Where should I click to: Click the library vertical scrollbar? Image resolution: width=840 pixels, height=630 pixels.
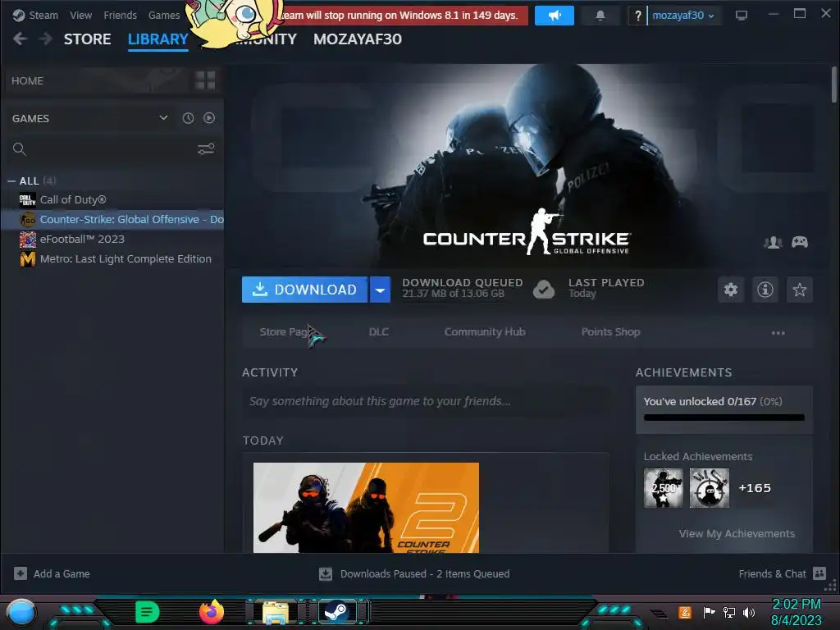(x=834, y=84)
